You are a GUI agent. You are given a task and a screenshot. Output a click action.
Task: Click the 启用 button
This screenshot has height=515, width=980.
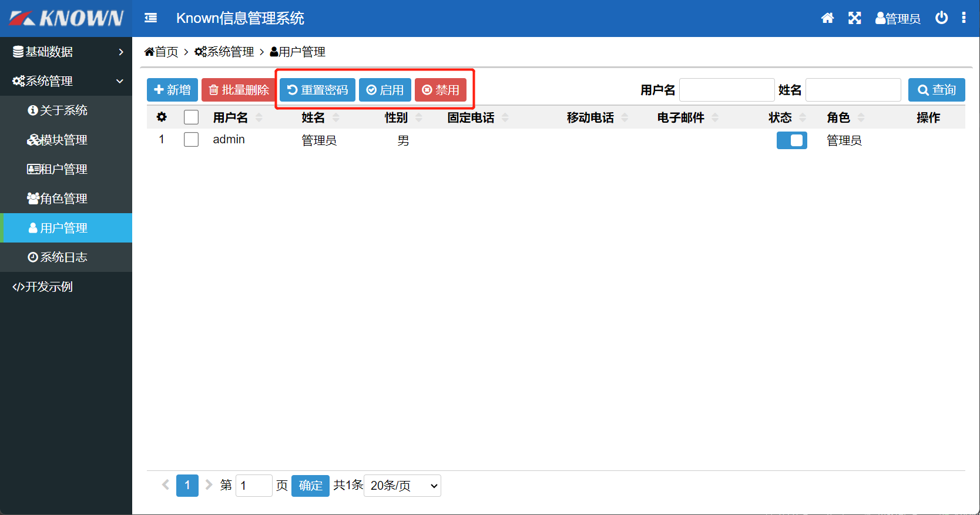tap(385, 90)
